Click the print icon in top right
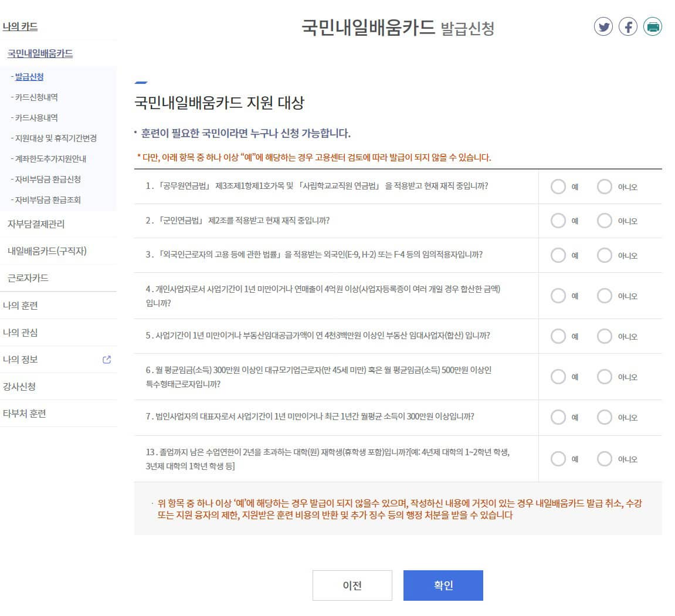The width and height of the screenshot is (675, 616). (x=652, y=27)
